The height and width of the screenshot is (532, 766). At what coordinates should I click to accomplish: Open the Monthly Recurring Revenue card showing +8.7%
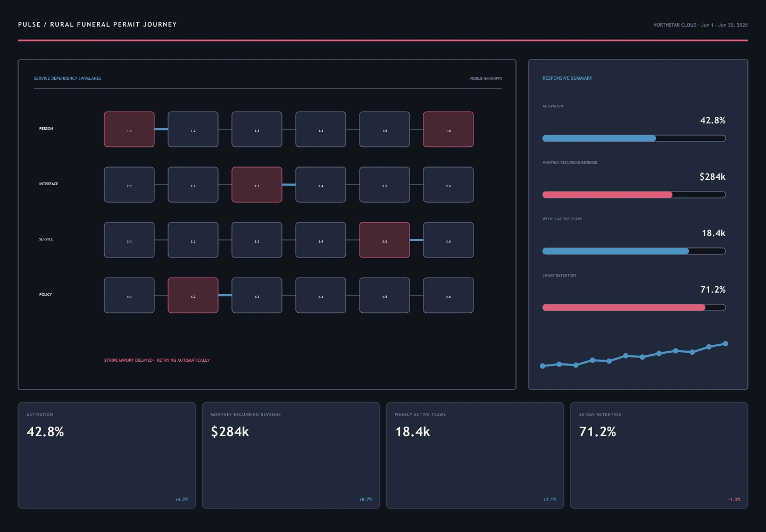coord(291,455)
